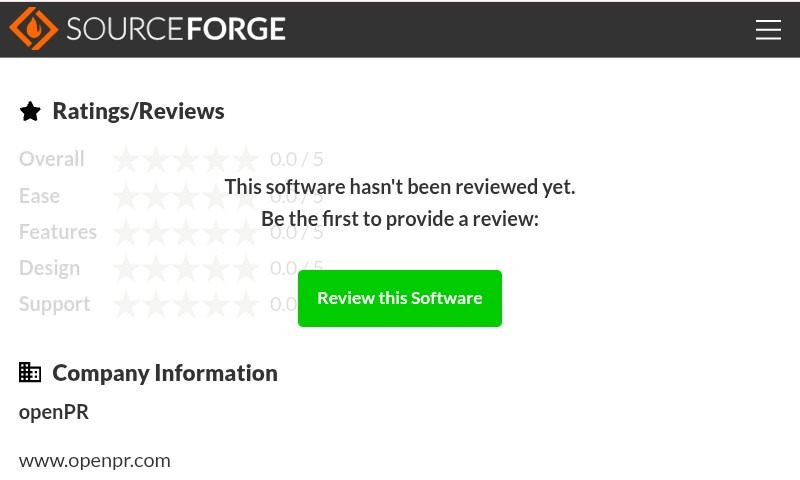Click the SourceForge flame logo icon
The width and height of the screenshot is (800, 480).
tap(33, 29)
